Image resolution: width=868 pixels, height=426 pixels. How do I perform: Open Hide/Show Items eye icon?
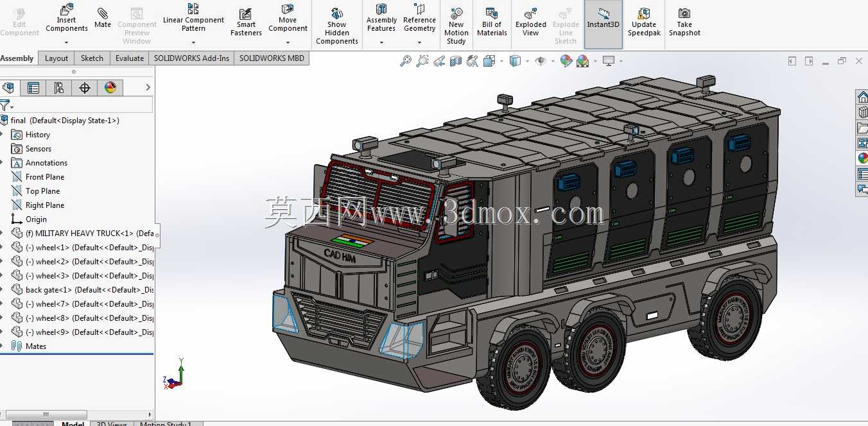click(541, 61)
